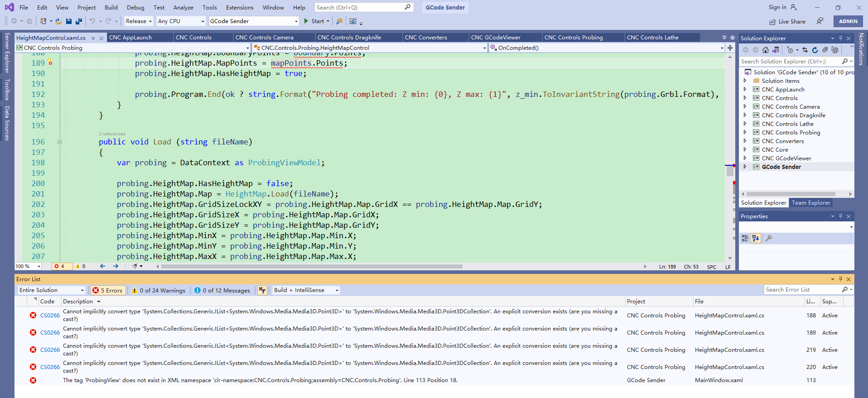Expand the CNC Core project node
The height and width of the screenshot is (398, 868).
click(745, 150)
